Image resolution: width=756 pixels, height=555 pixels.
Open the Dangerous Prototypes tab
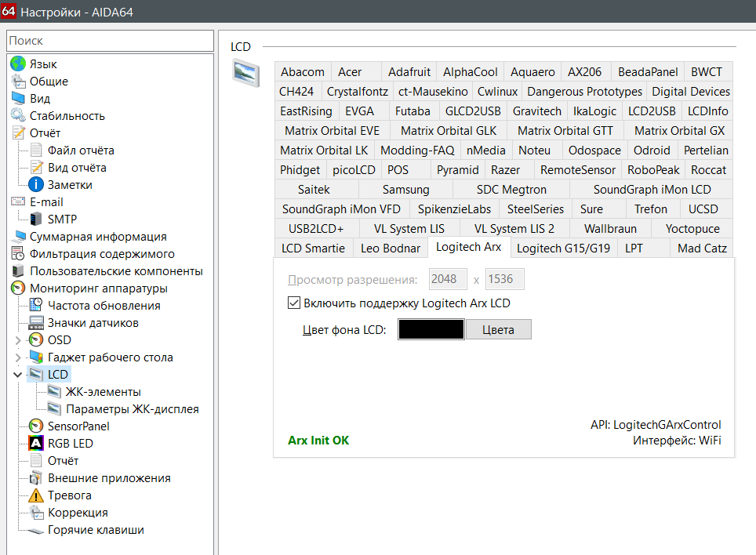584,92
